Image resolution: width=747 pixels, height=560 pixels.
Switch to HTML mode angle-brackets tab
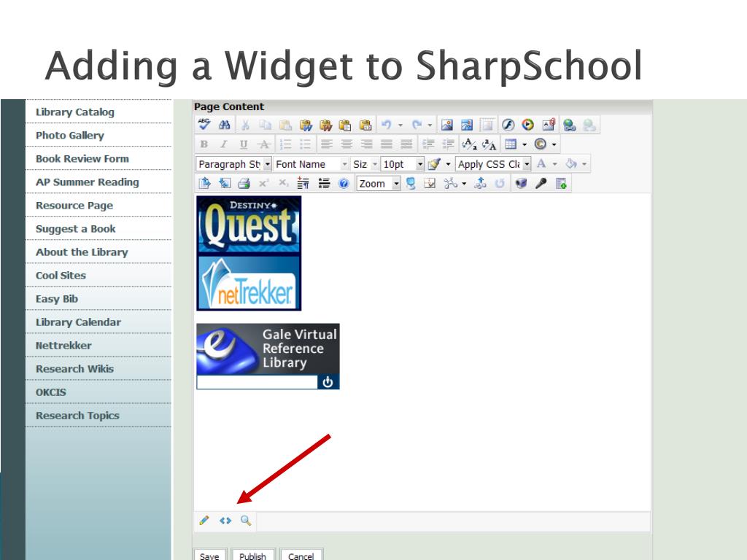[225, 521]
